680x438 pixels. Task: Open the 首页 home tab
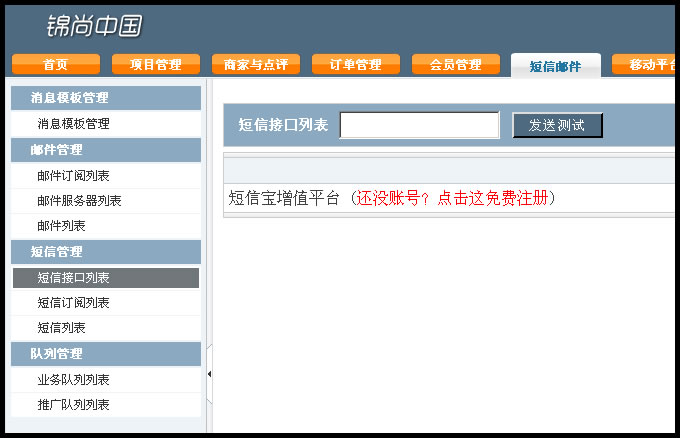pyautogui.click(x=56, y=64)
